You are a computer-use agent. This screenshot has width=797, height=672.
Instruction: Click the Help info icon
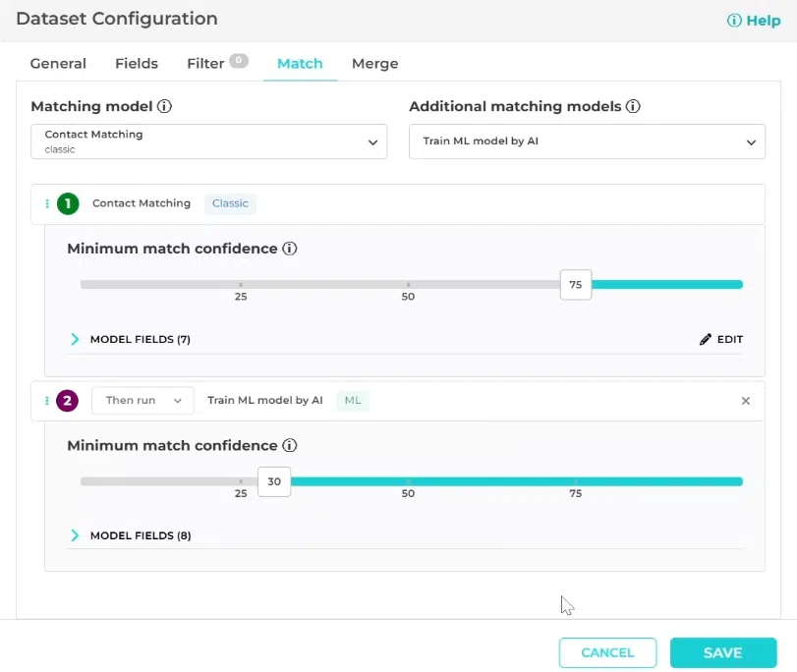(x=734, y=21)
